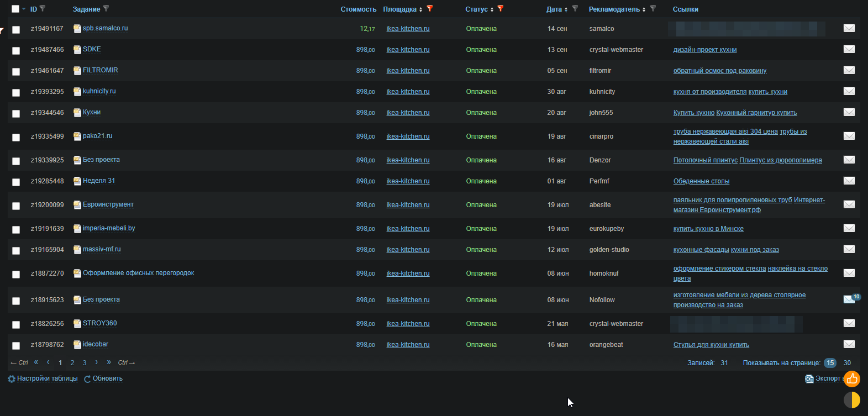Check the box for row z19165904
This screenshot has width=868, height=416.
(x=16, y=251)
